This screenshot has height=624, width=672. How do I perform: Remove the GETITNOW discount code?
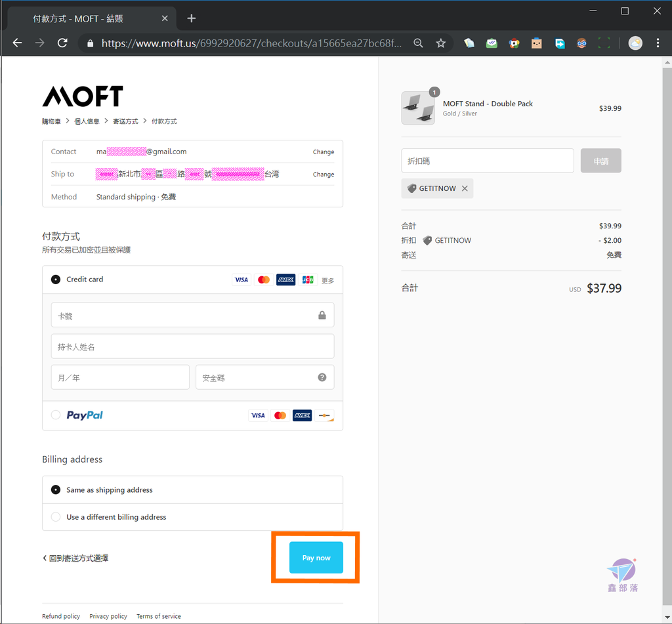pos(465,188)
